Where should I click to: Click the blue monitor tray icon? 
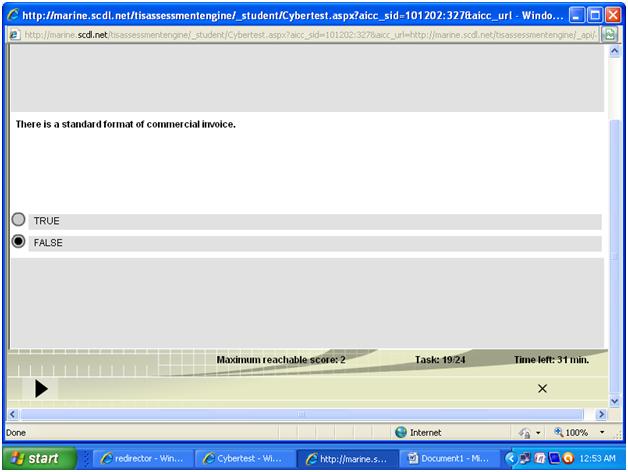(554, 458)
